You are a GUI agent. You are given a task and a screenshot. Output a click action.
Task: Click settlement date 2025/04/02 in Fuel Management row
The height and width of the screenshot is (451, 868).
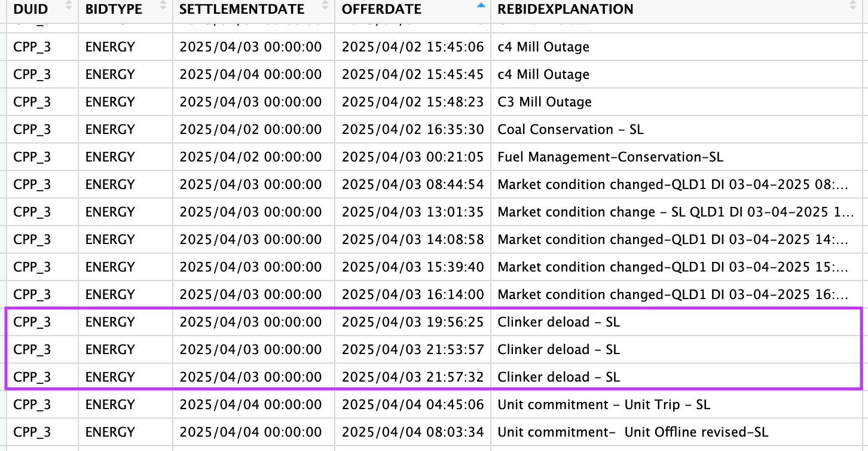click(250, 157)
